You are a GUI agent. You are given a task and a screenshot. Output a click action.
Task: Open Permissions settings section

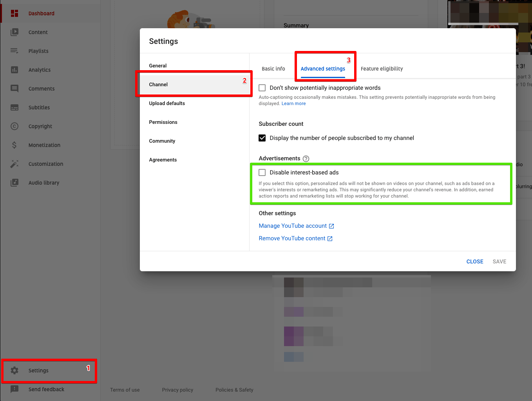[x=194, y=122]
